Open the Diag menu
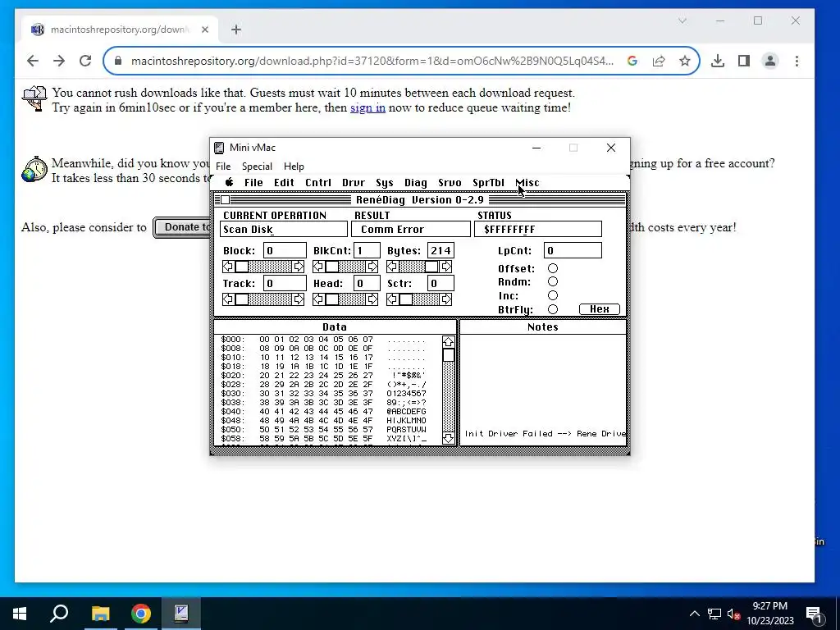The width and height of the screenshot is (840, 630). tap(416, 183)
